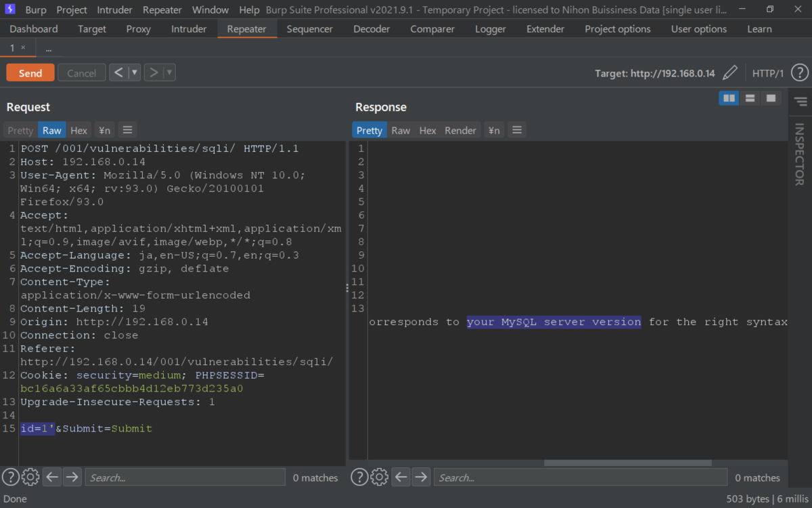Open Response search settings gear

(380, 477)
